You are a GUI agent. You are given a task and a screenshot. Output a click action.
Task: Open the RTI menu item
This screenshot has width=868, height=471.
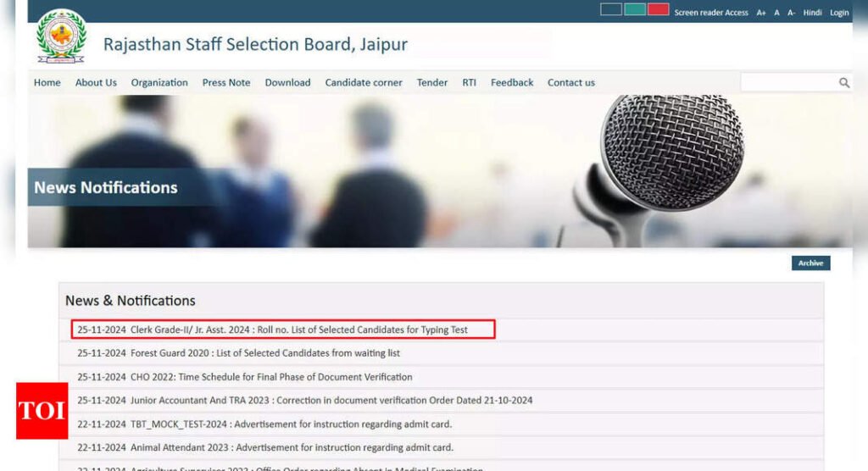coord(469,82)
